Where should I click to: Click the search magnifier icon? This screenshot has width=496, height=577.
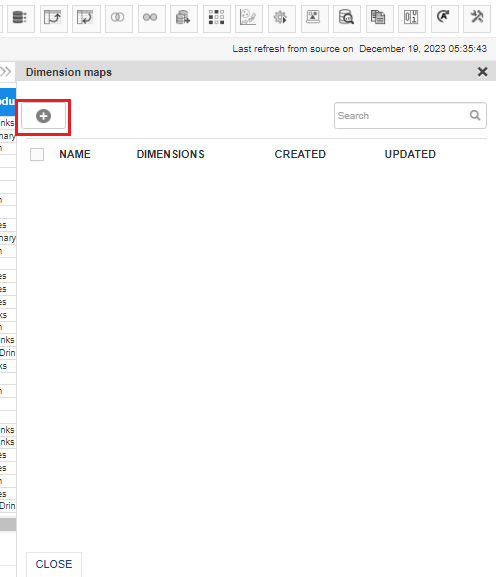pyautogui.click(x=475, y=116)
